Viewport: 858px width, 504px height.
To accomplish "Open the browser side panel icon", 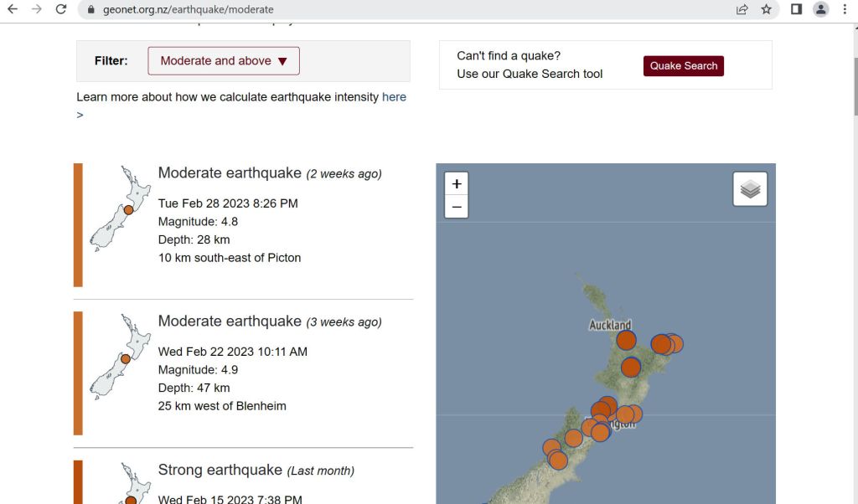I will click(x=796, y=9).
